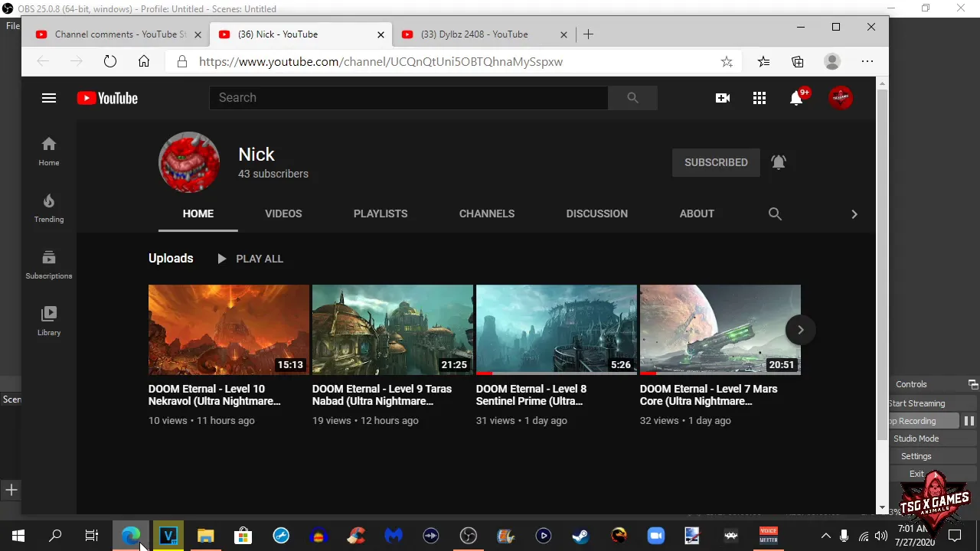980x551 pixels.
Task: Open Level 9 Taras Nabad thumbnail
Action: 393,330
